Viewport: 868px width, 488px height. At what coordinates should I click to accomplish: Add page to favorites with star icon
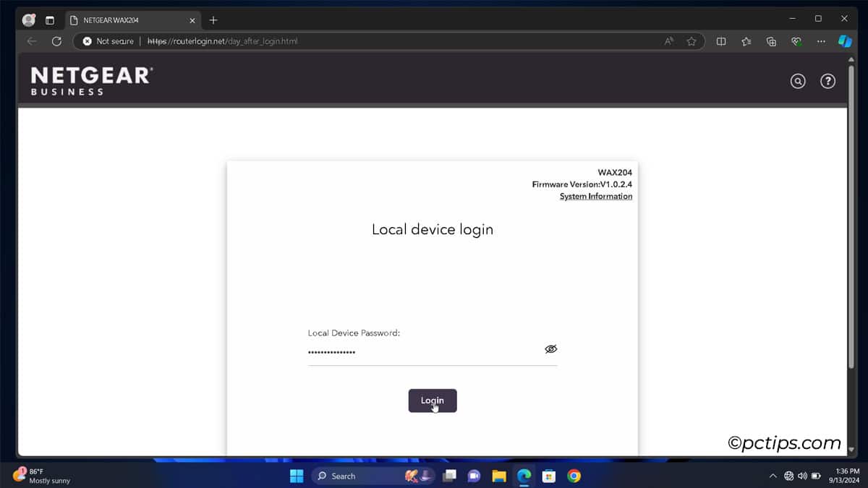pyautogui.click(x=692, y=41)
